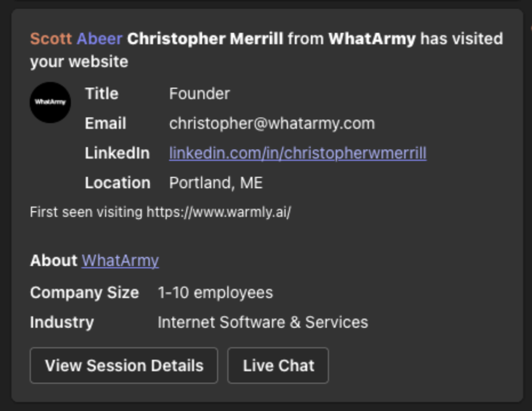Select the Founder title value
Screen dimensions: 532x411
tap(199, 94)
